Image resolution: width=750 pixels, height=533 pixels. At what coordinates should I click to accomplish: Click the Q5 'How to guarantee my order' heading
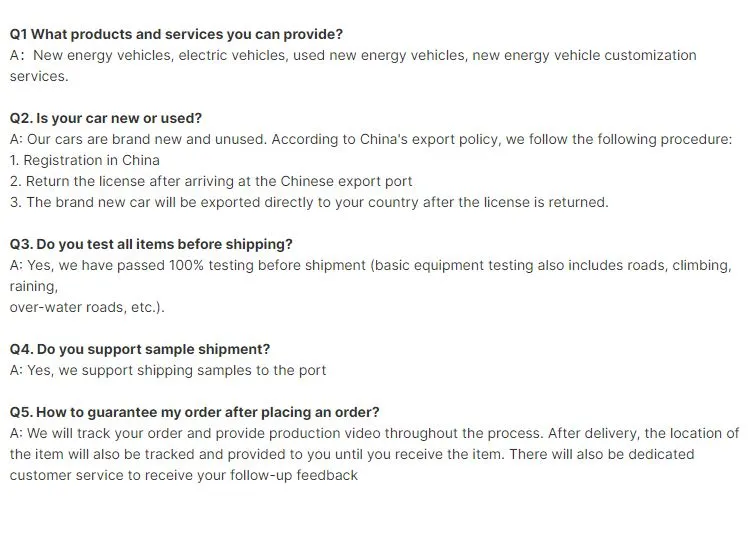click(194, 412)
